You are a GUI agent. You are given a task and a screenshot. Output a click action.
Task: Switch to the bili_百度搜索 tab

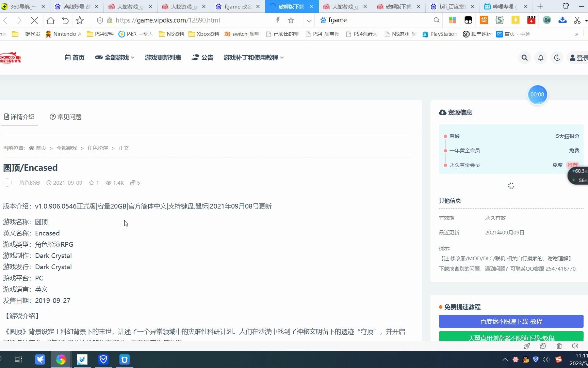point(452,6)
